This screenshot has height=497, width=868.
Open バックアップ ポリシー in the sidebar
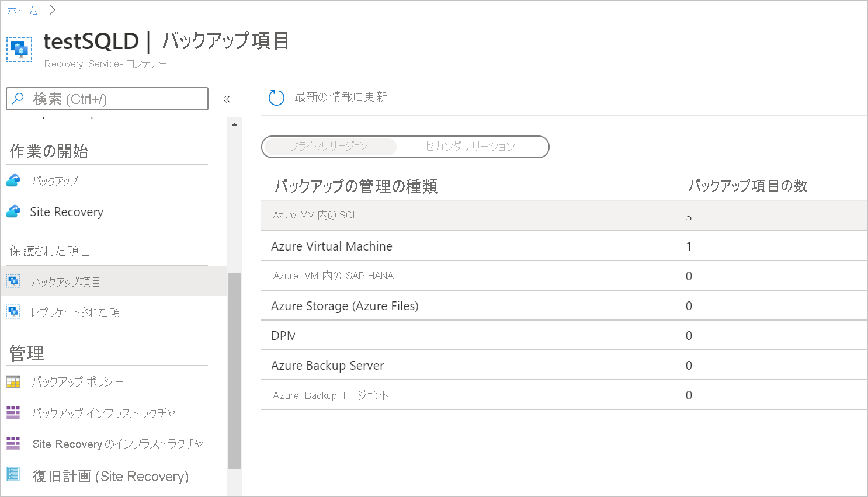pyautogui.click(x=77, y=382)
